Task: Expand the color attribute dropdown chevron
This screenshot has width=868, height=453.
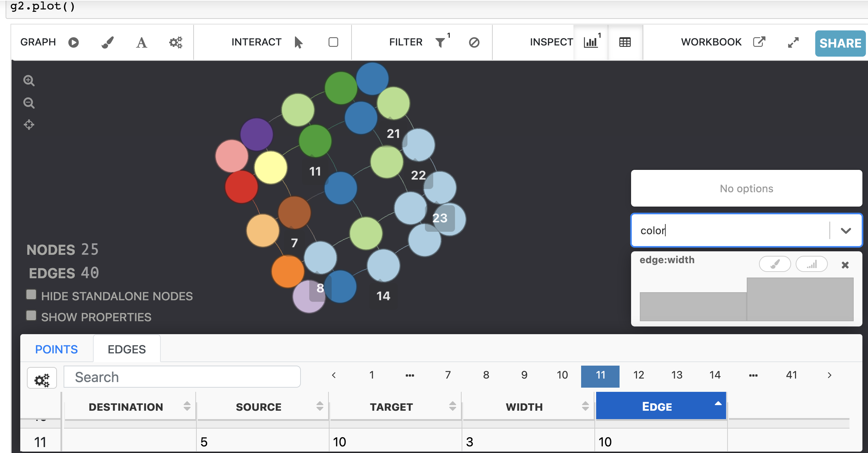Action: point(846,231)
